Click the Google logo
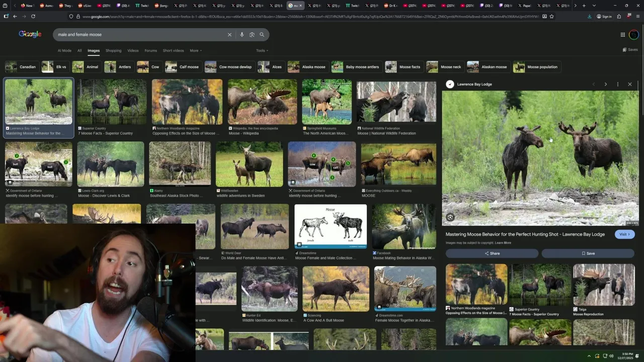644x362 pixels. [30, 34]
